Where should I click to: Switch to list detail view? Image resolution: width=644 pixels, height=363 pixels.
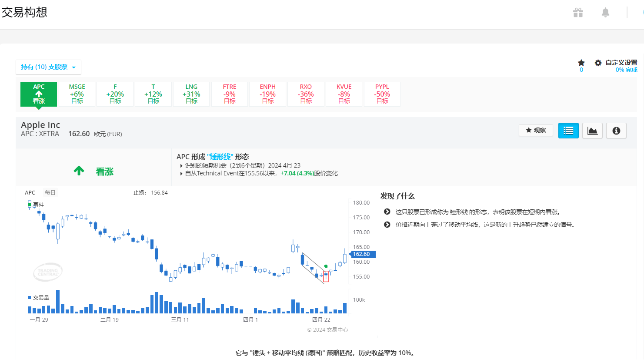pos(568,131)
